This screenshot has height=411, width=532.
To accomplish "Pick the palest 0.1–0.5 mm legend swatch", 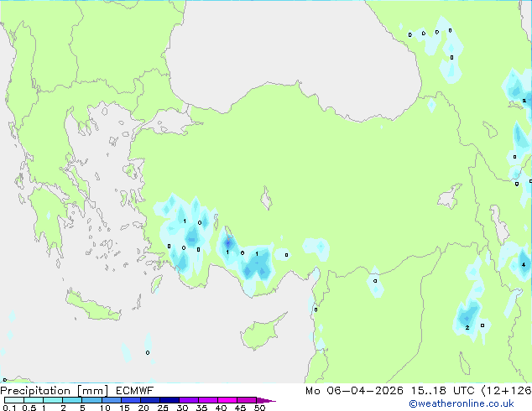I will pyautogui.click(x=14, y=400).
